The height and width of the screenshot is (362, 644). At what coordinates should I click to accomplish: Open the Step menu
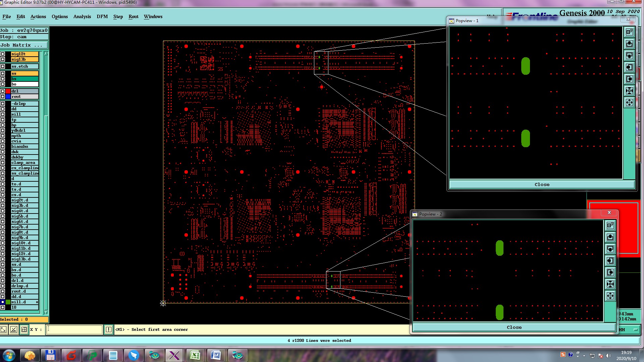118,16
